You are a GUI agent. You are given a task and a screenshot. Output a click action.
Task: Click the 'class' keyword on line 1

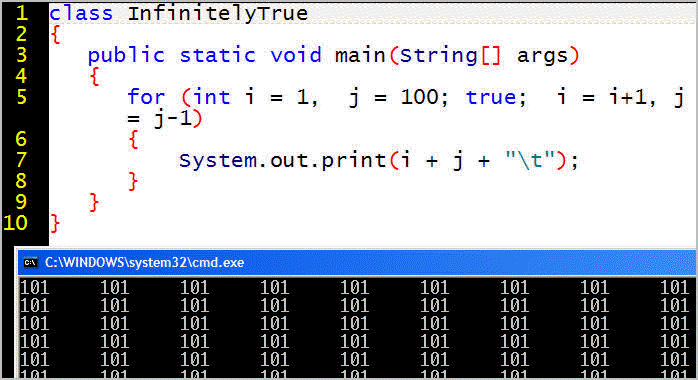[81, 13]
